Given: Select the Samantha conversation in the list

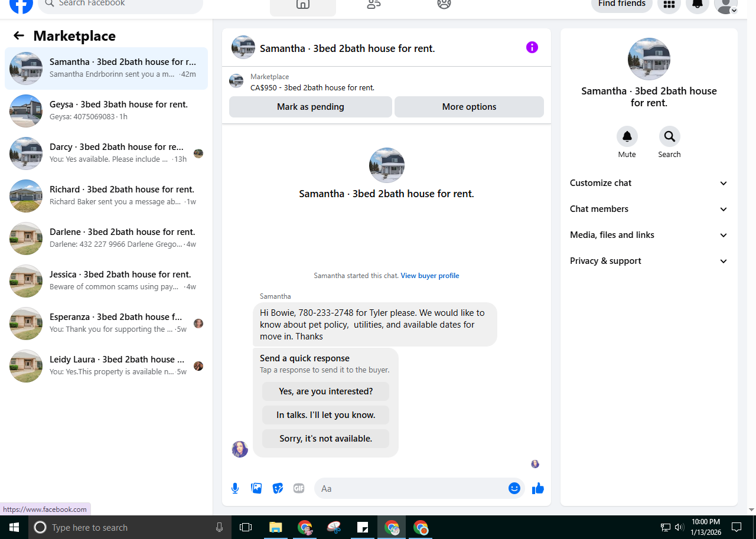Looking at the screenshot, I should tap(106, 68).
